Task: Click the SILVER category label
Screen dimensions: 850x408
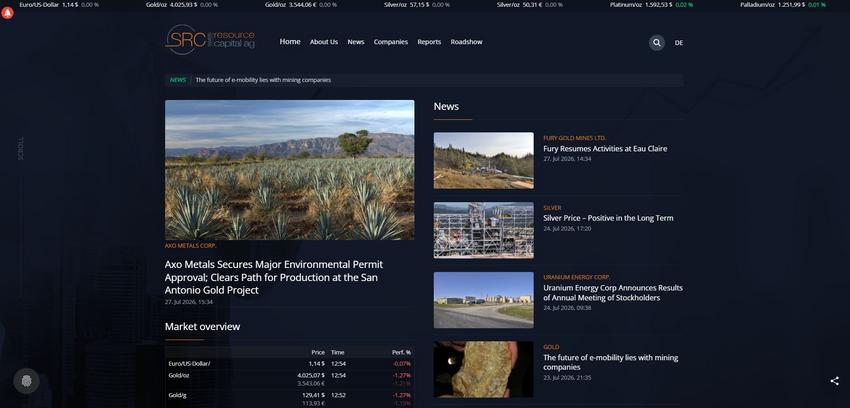Action: point(552,208)
